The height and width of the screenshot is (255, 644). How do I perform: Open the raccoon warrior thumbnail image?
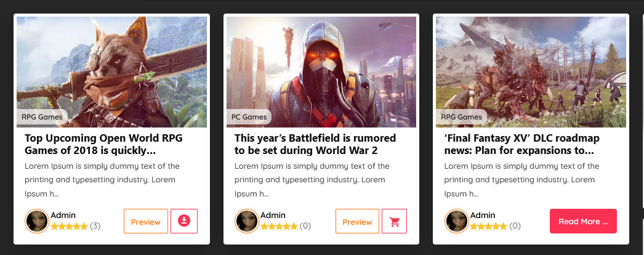[111, 72]
